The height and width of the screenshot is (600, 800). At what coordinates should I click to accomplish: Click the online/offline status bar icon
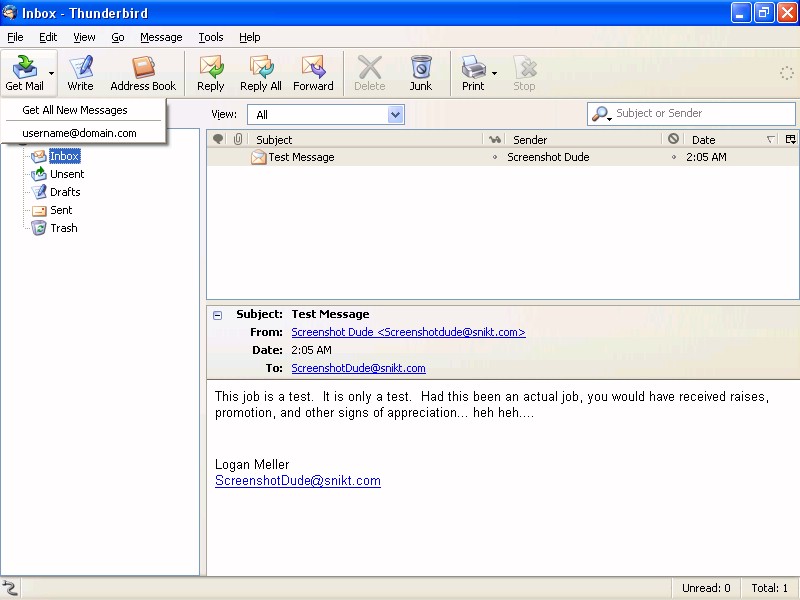(10, 588)
